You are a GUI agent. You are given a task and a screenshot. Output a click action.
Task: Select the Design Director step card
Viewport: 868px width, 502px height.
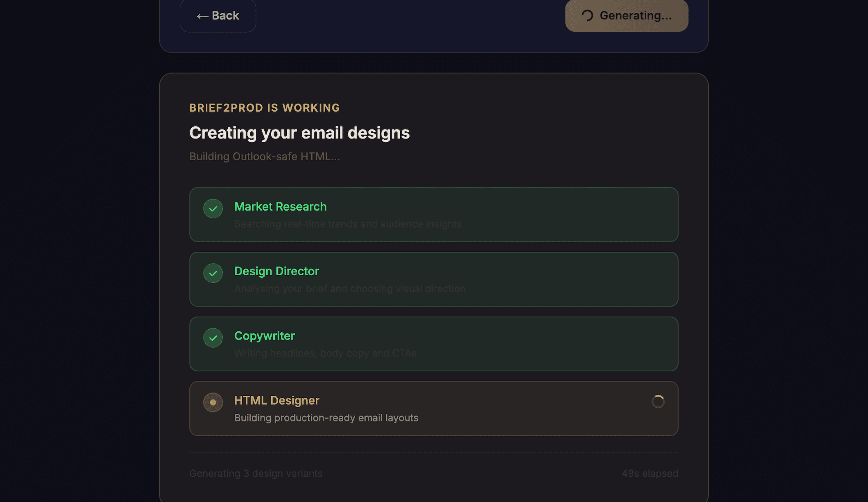434,279
